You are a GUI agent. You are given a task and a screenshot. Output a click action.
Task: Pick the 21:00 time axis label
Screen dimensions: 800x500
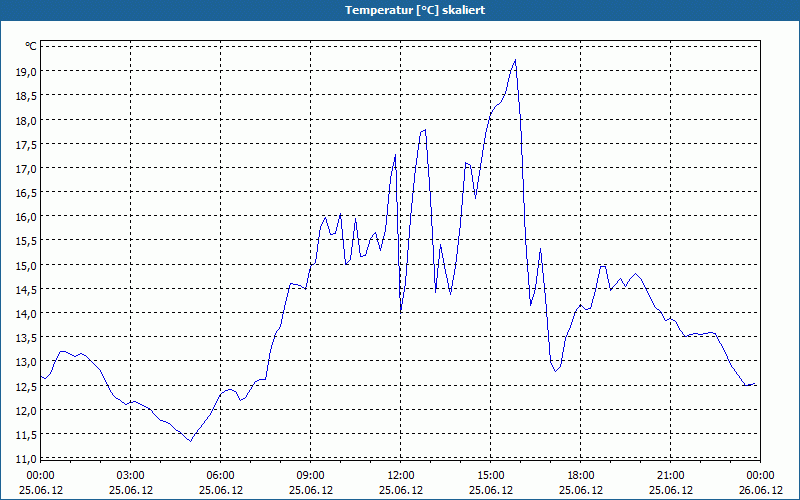[x=670, y=476]
